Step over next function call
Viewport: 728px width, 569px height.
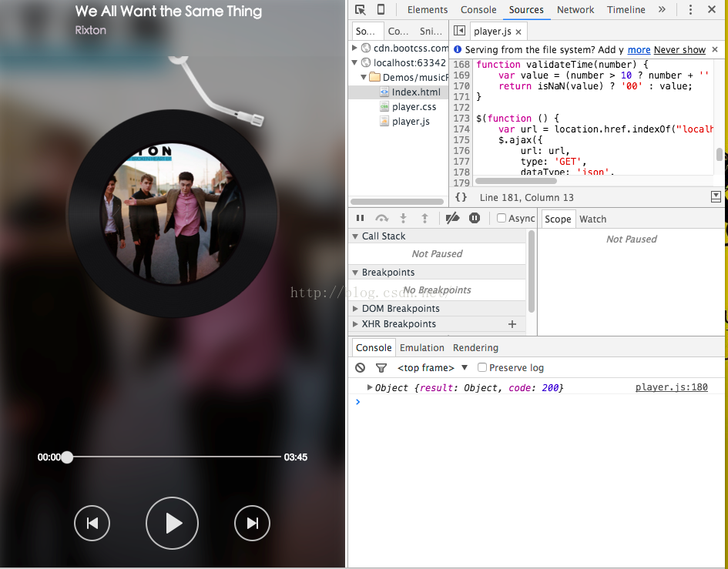click(x=381, y=218)
